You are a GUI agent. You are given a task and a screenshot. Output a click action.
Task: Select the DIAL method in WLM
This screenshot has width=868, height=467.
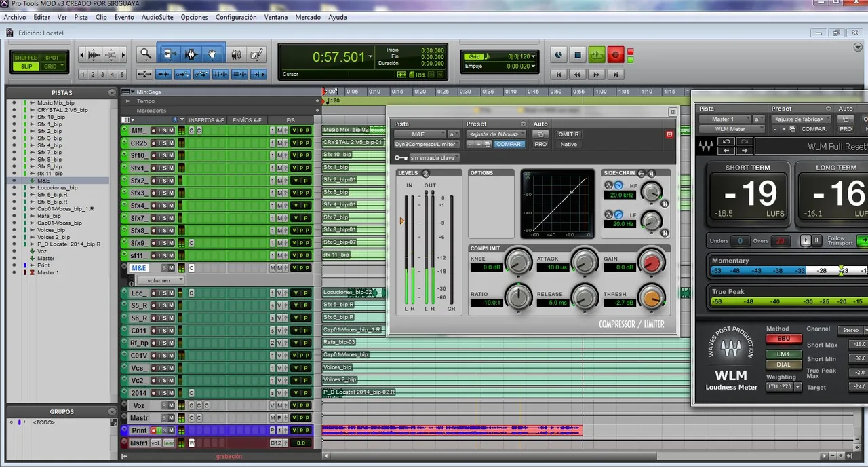click(783, 365)
